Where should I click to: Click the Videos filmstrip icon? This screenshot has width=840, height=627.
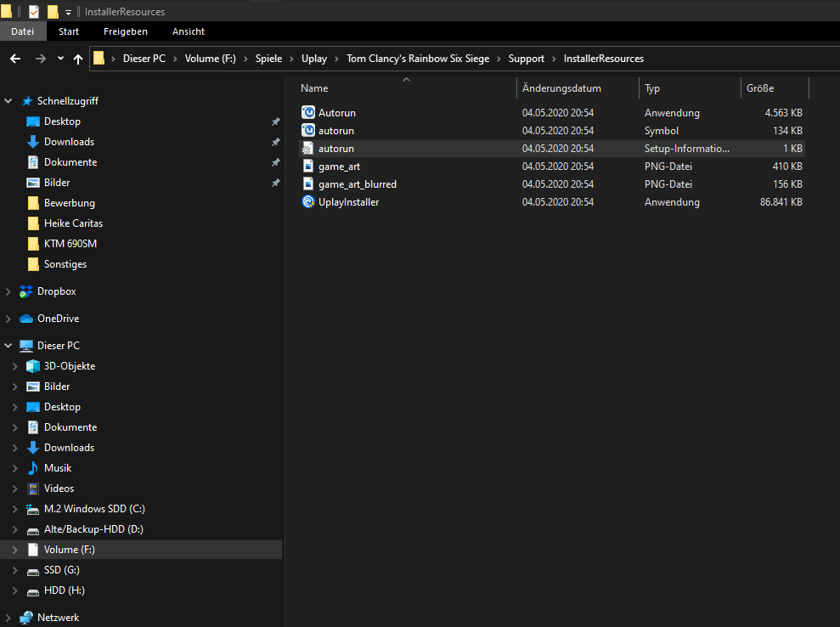point(33,489)
